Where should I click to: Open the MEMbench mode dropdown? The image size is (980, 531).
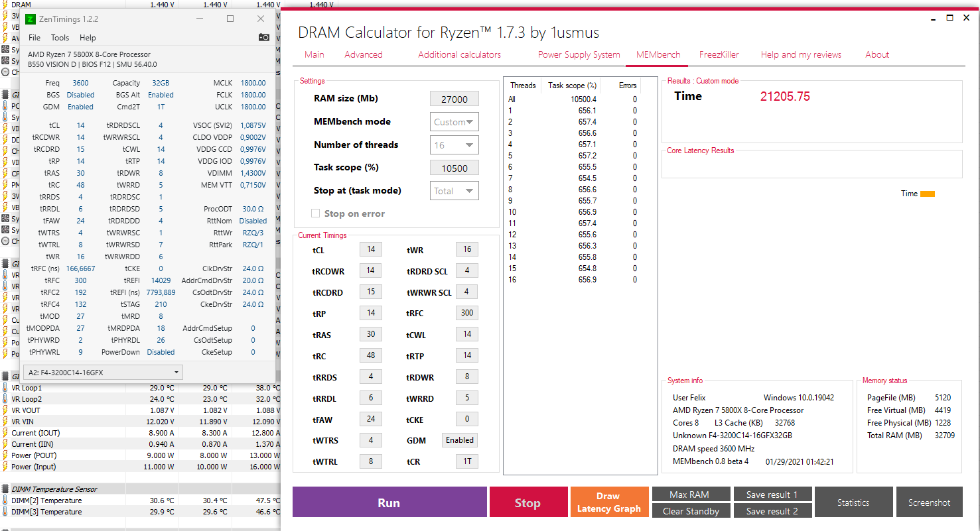point(455,122)
